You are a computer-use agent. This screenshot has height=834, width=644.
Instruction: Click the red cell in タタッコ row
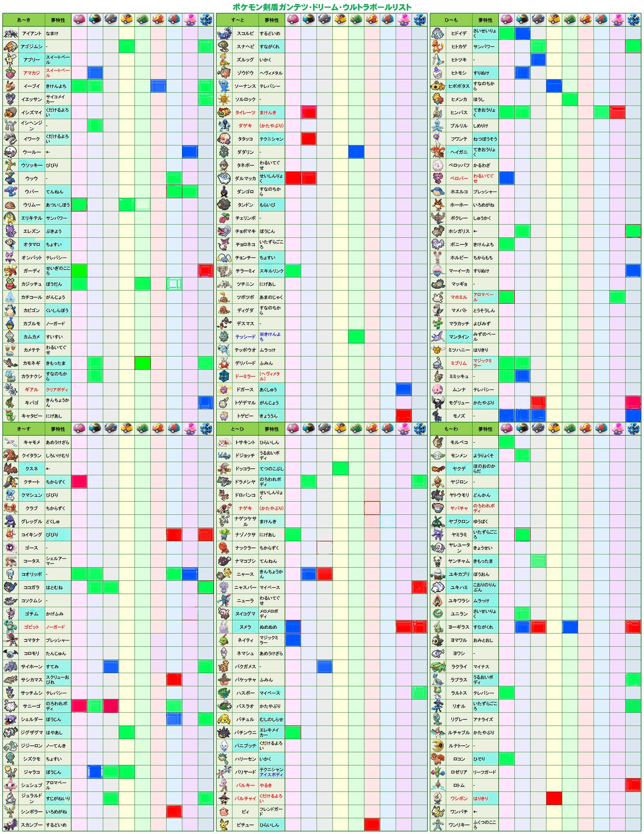[309, 139]
